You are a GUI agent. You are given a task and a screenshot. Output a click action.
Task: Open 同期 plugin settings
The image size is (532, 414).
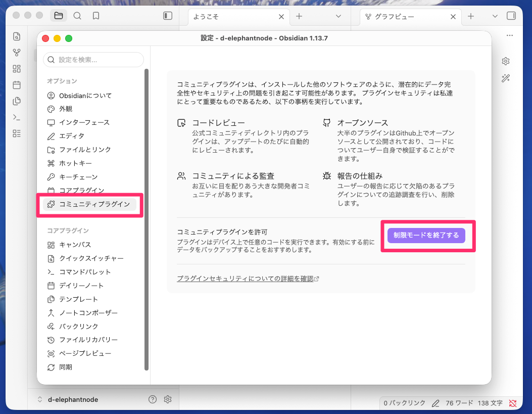[x=89, y=367]
